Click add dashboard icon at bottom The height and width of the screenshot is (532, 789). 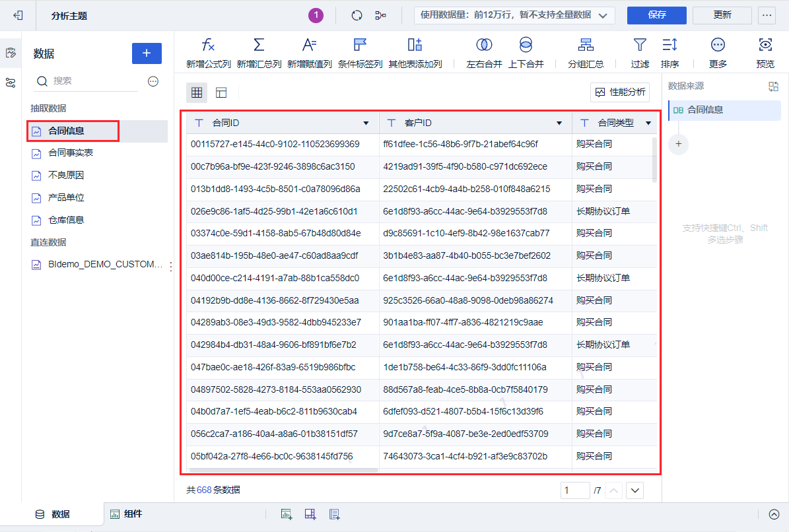(x=310, y=514)
